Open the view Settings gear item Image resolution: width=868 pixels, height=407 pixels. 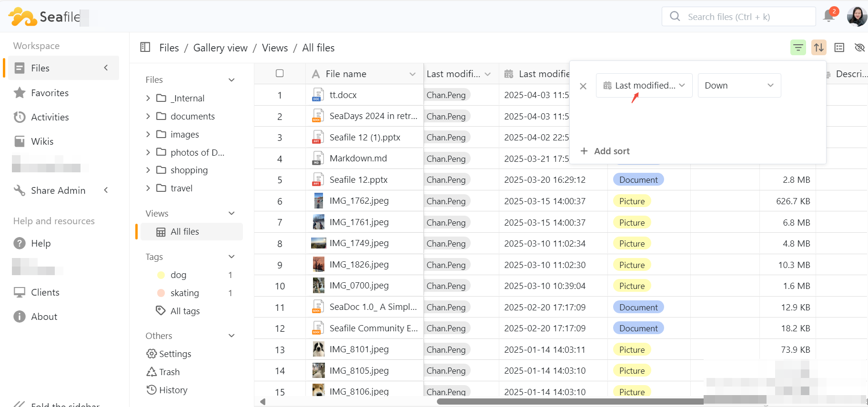(169, 354)
